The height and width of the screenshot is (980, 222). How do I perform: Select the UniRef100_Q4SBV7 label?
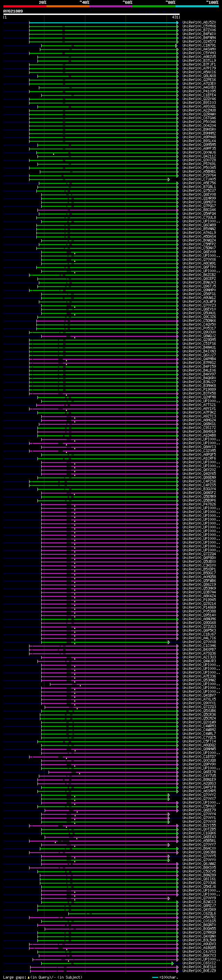[199, 695]
